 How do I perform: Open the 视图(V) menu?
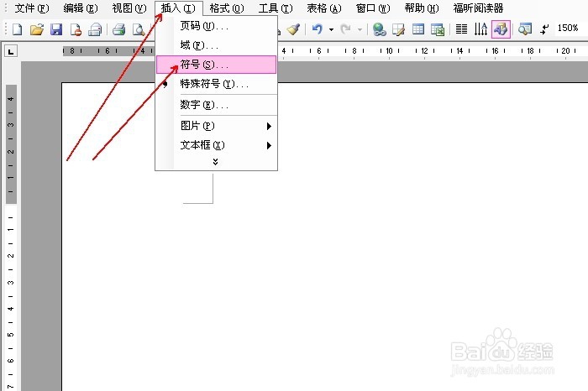point(129,8)
